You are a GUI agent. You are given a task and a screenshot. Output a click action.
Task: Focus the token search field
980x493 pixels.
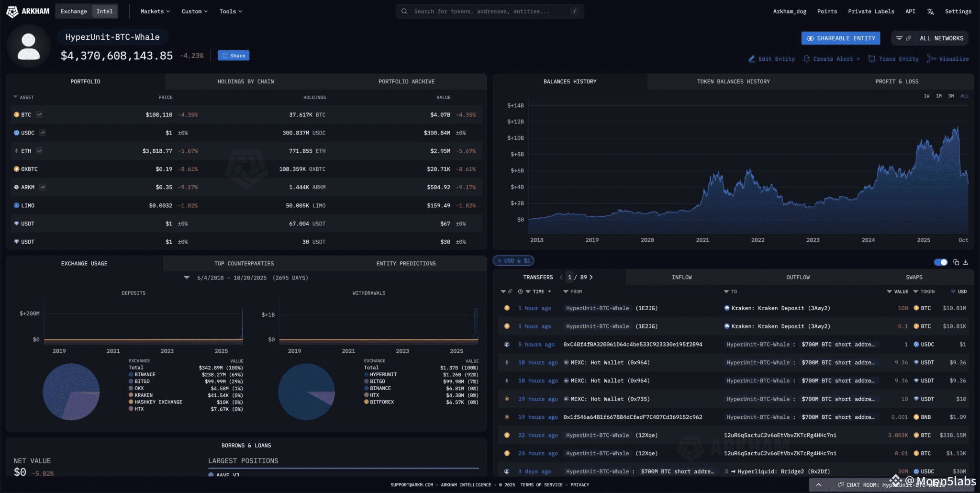(x=490, y=11)
